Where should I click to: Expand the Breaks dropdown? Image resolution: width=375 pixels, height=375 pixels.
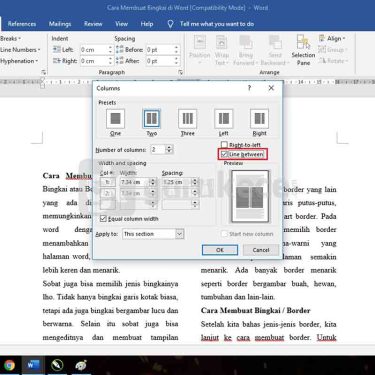coord(11,39)
